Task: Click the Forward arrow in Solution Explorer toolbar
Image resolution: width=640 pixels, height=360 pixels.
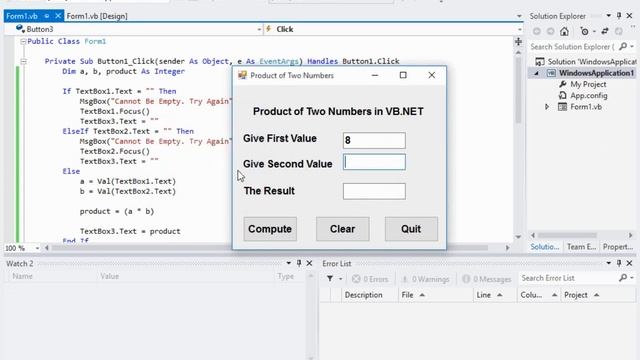Action: point(550,31)
